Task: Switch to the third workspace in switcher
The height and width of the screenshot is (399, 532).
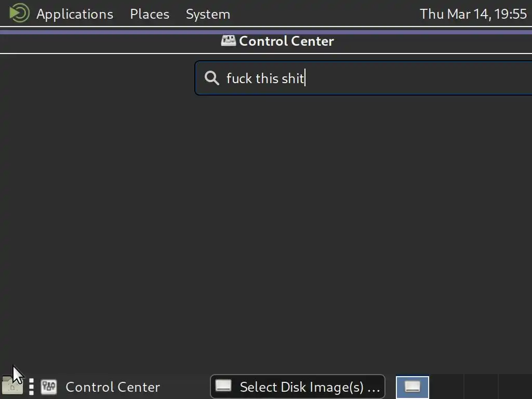Action: 481,387
